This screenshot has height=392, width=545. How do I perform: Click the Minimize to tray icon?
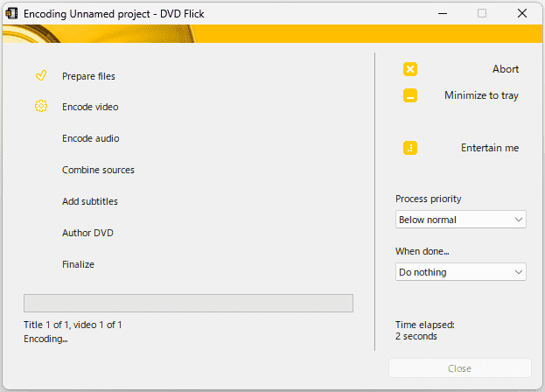[410, 95]
